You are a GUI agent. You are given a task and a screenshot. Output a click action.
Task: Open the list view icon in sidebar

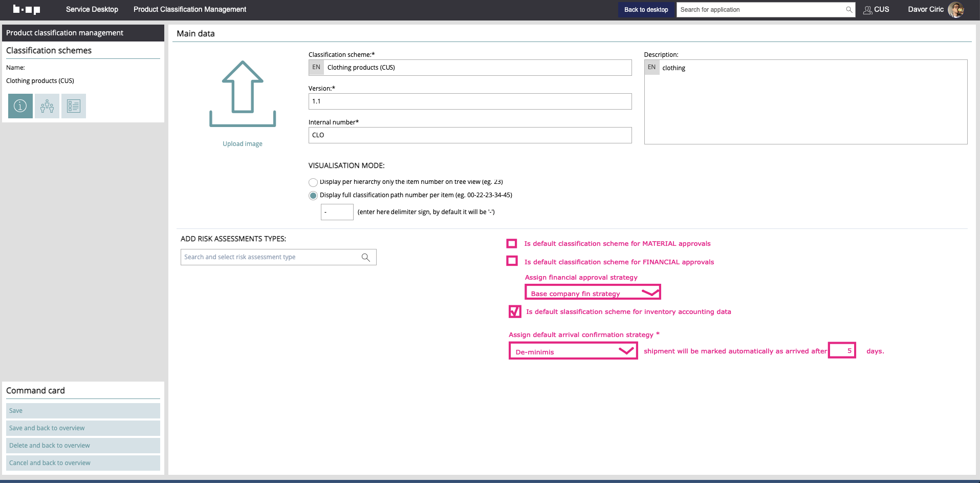coord(74,106)
